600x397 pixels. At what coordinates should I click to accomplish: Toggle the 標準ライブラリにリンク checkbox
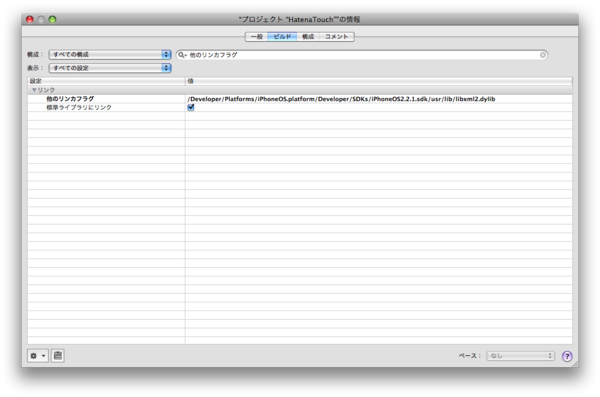coord(191,107)
